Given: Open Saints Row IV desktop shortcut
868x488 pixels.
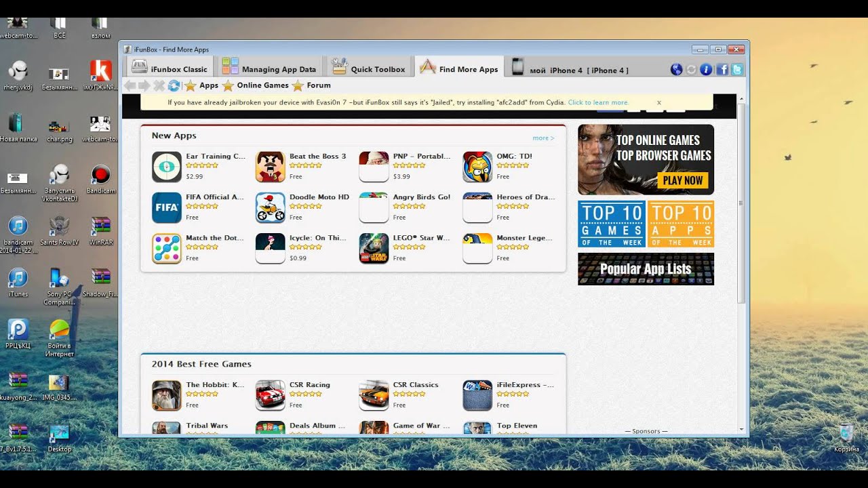Looking at the screenshot, I should [59, 230].
